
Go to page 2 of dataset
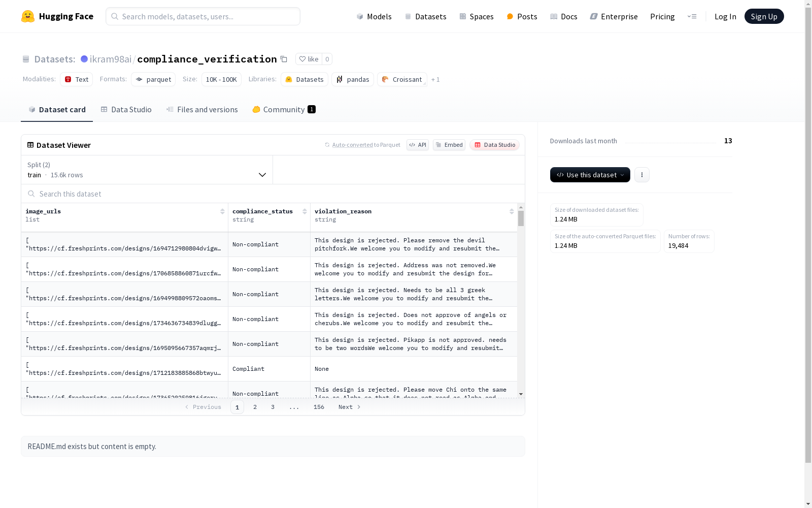(x=255, y=407)
